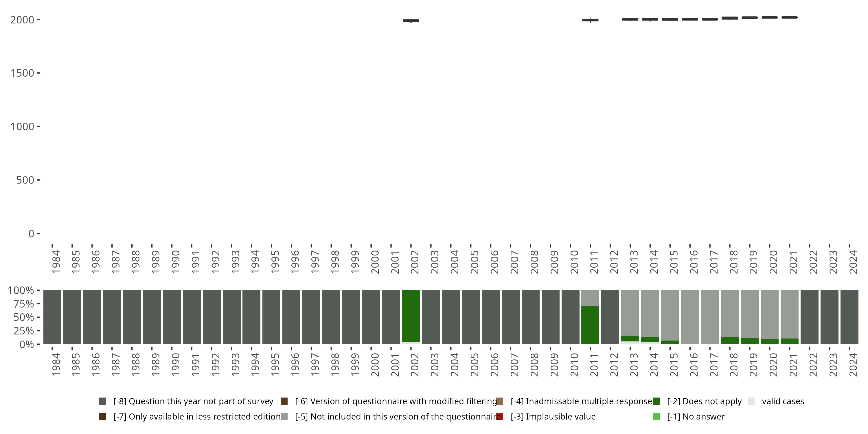Click the 50% label on lower chart axis
868x434 pixels.
(x=24, y=317)
